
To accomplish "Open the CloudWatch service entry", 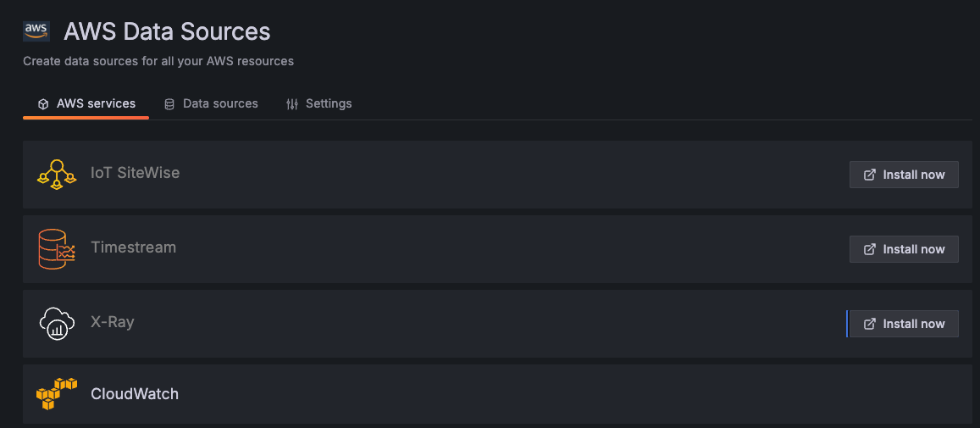I will point(135,394).
